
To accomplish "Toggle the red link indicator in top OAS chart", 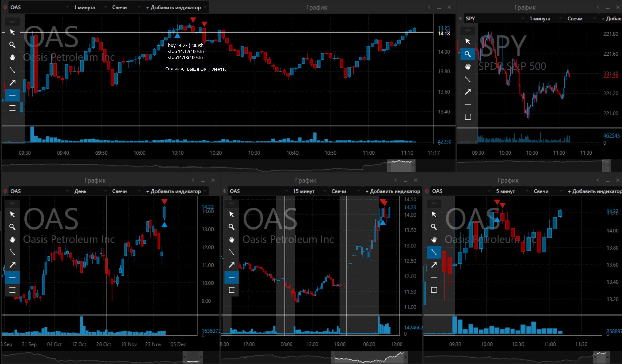I will coord(5,7).
